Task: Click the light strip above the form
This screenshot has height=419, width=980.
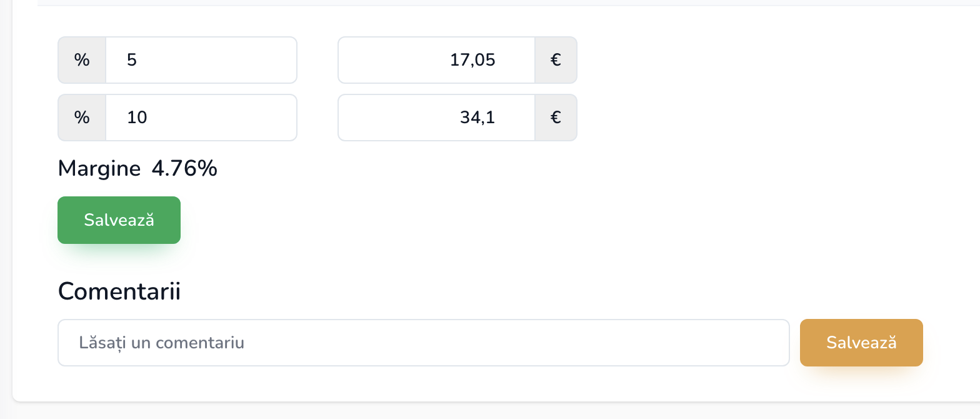Action: coord(500,3)
